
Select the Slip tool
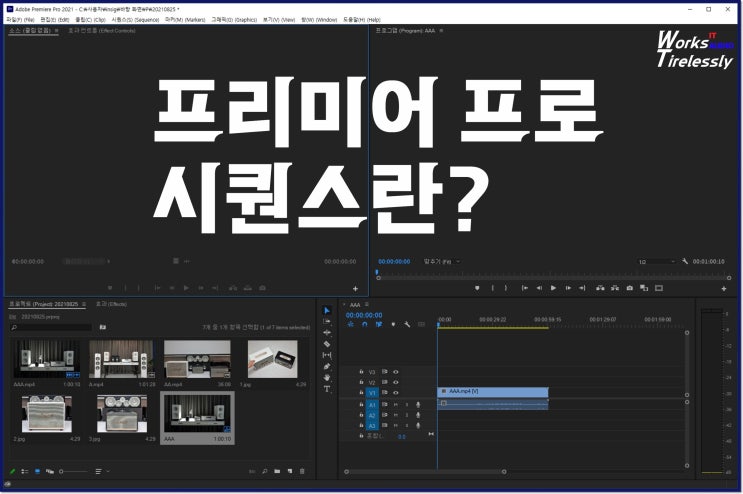point(327,355)
